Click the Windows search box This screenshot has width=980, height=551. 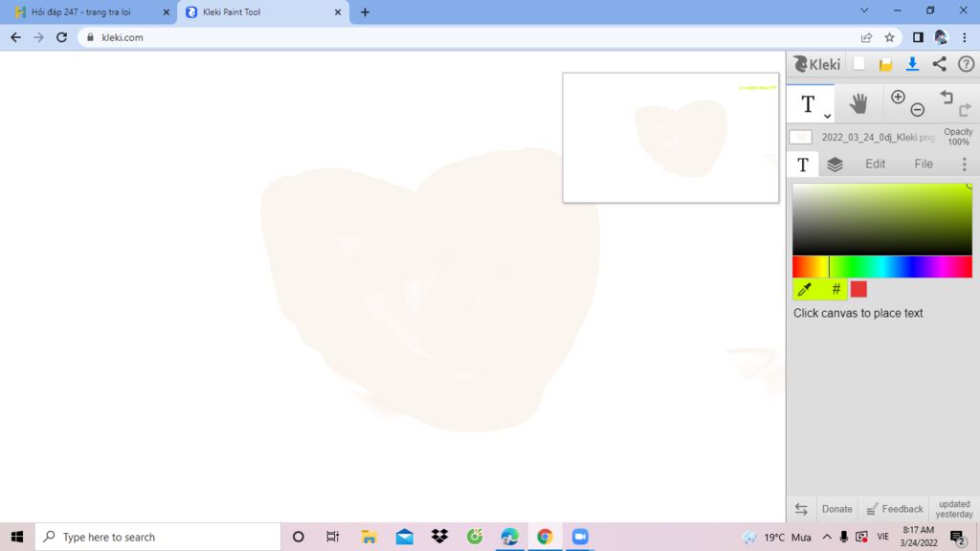pos(158,537)
